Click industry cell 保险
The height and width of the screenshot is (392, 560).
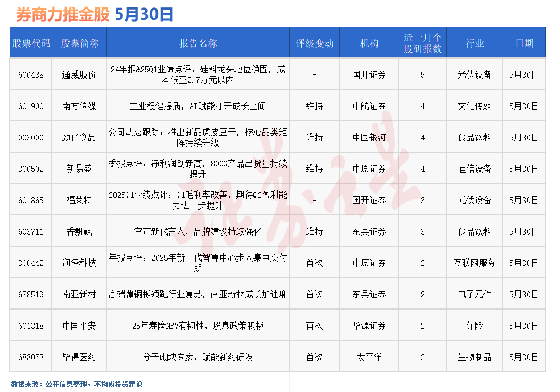point(475,326)
